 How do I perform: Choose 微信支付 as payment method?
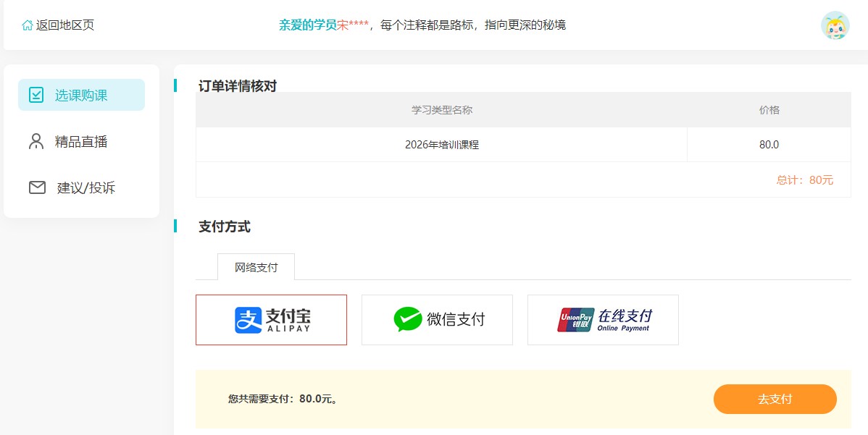(438, 320)
